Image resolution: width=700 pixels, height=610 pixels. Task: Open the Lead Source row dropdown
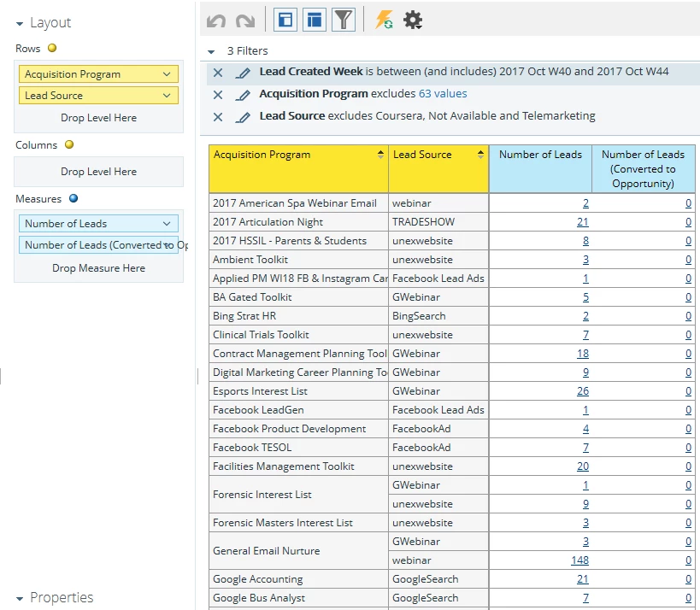coord(167,96)
